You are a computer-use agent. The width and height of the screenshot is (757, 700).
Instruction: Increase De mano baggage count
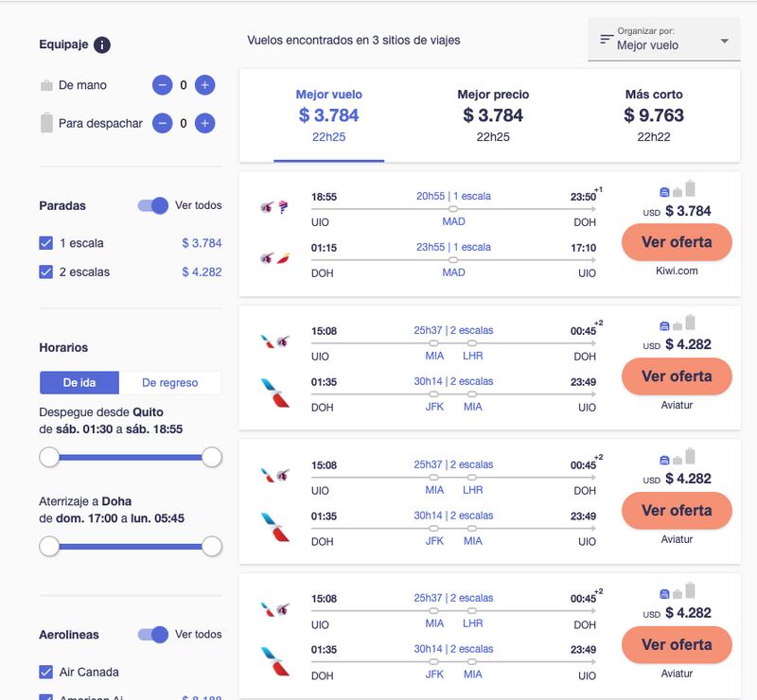204,85
